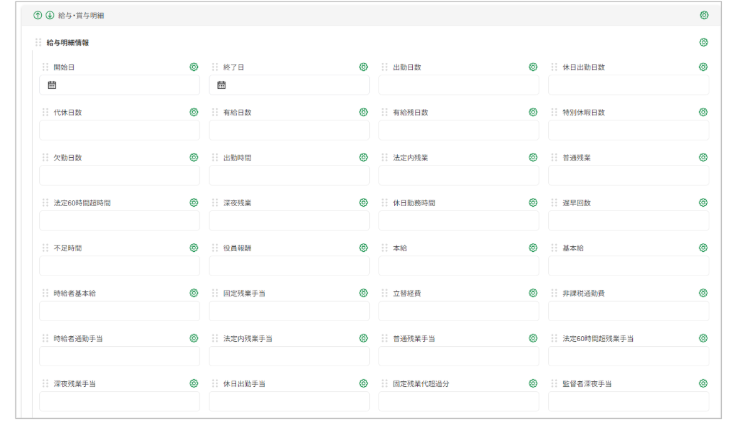Click the gear icon for 開始日 field
Image resolution: width=746 pixels, height=433 pixels.
[x=194, y=67]
